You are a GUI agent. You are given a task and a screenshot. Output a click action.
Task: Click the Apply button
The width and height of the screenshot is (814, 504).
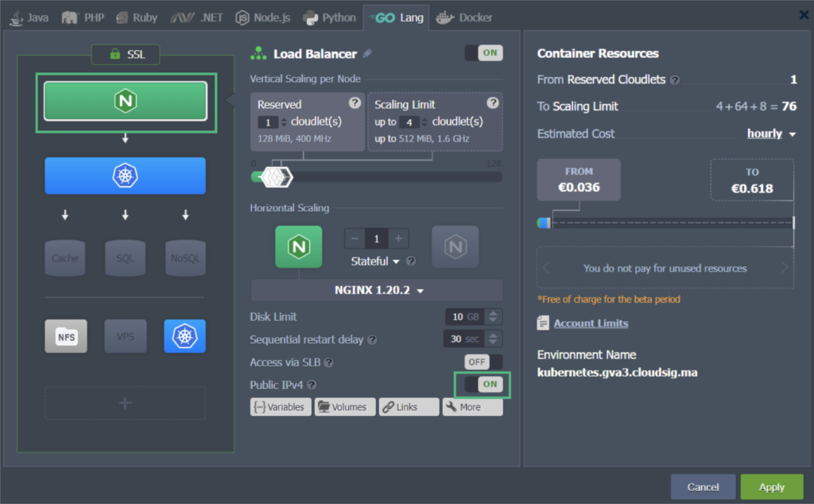771,487
